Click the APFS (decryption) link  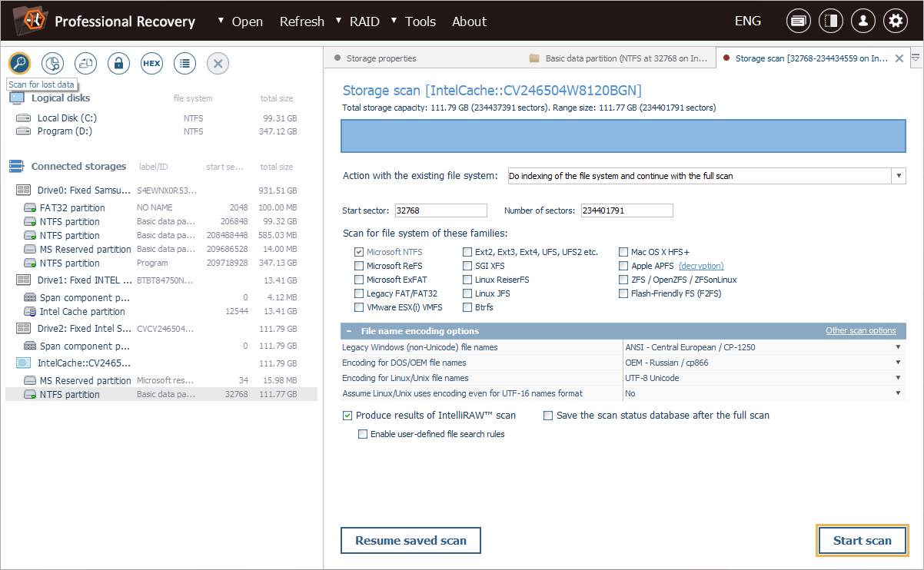(701, 266)
